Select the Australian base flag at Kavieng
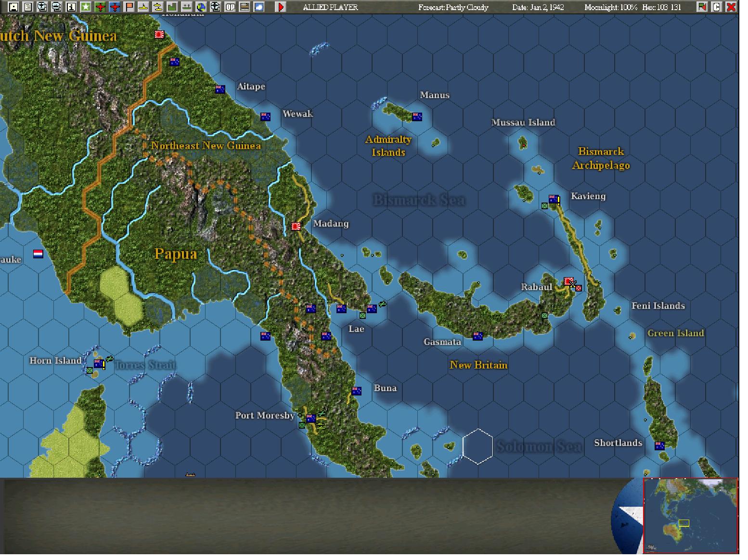Screen dimensions: 748x560 click(554, 199)
